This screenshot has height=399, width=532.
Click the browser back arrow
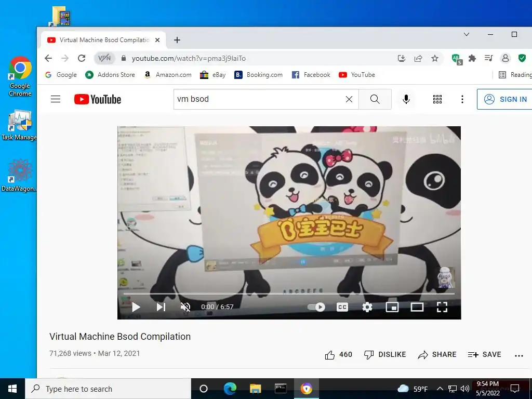click(48, 58)
